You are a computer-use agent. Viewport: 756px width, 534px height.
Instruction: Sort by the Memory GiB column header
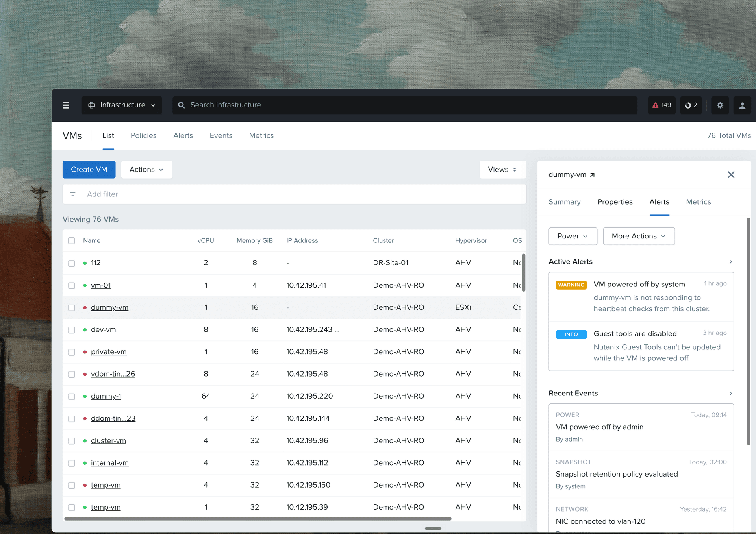pyautogui.click(x=255, y=240)
